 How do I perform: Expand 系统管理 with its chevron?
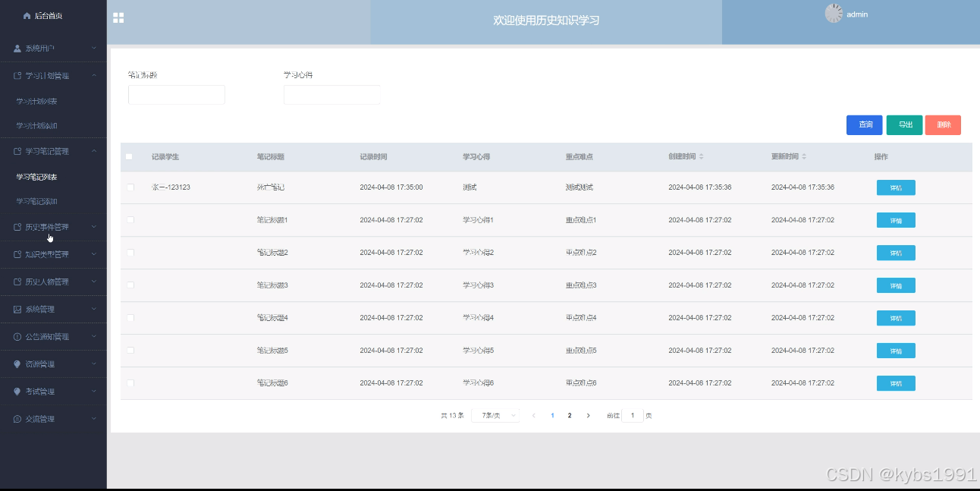(x=93, y=309)
